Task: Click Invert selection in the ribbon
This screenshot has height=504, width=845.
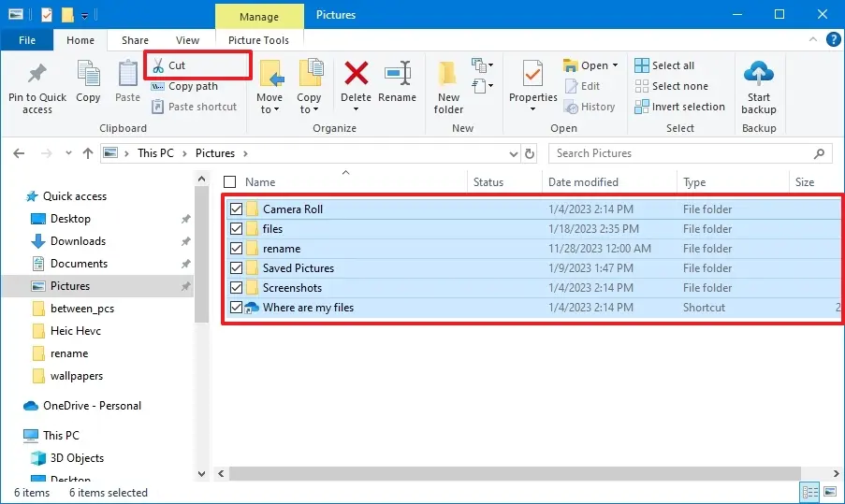Action: [x=679, y=107]
